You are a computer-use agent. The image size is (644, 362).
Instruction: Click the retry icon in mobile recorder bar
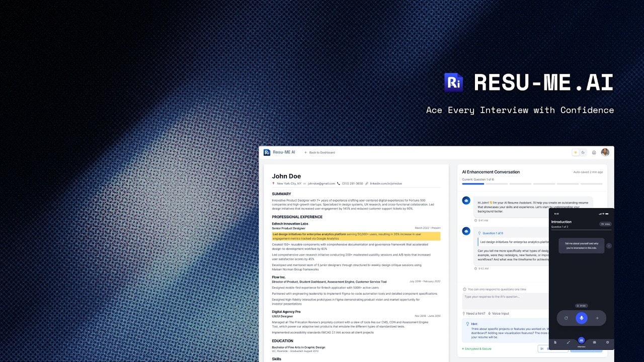(566, 318)
